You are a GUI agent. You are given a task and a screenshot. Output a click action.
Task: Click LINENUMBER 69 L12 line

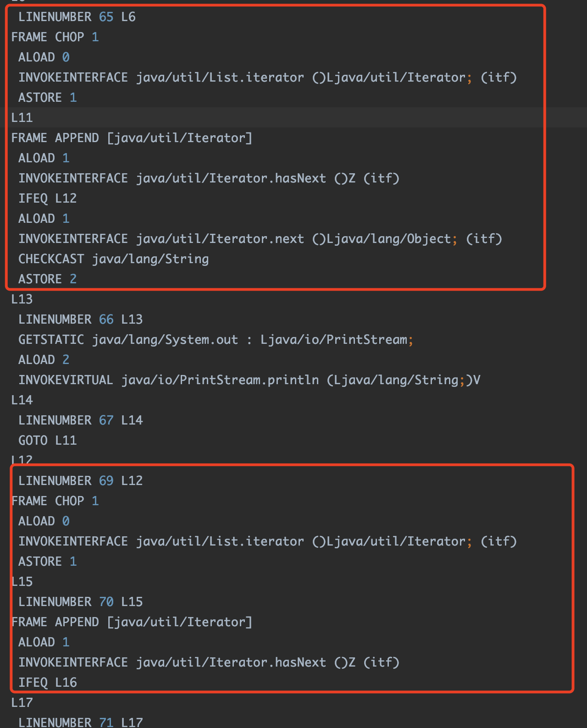tap(81, 481)
